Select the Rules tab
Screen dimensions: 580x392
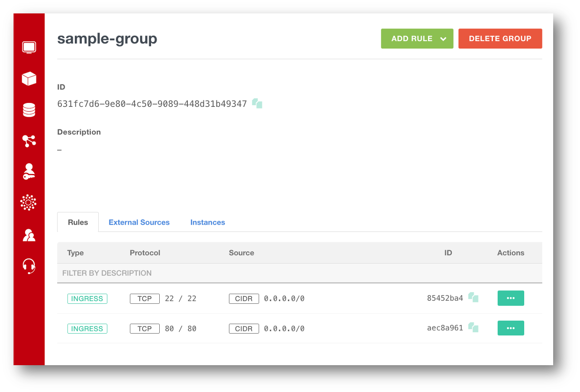[x=77, y=222]
